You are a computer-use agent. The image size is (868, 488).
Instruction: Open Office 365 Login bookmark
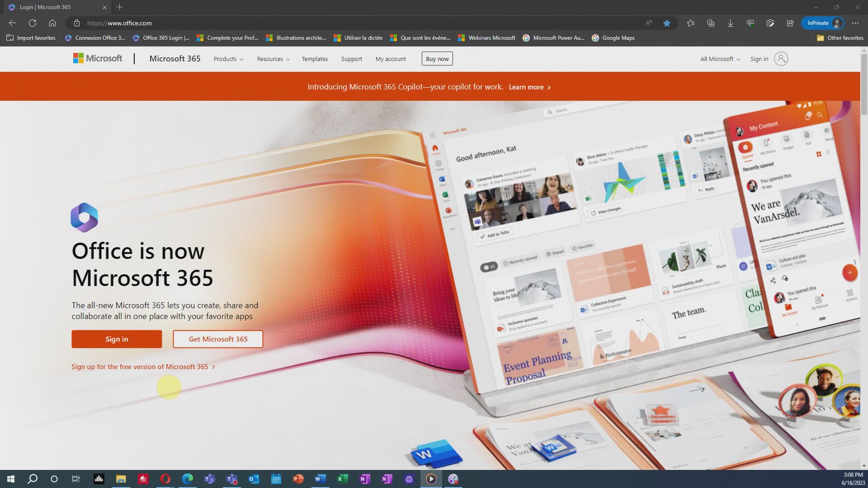coord(161,38)
